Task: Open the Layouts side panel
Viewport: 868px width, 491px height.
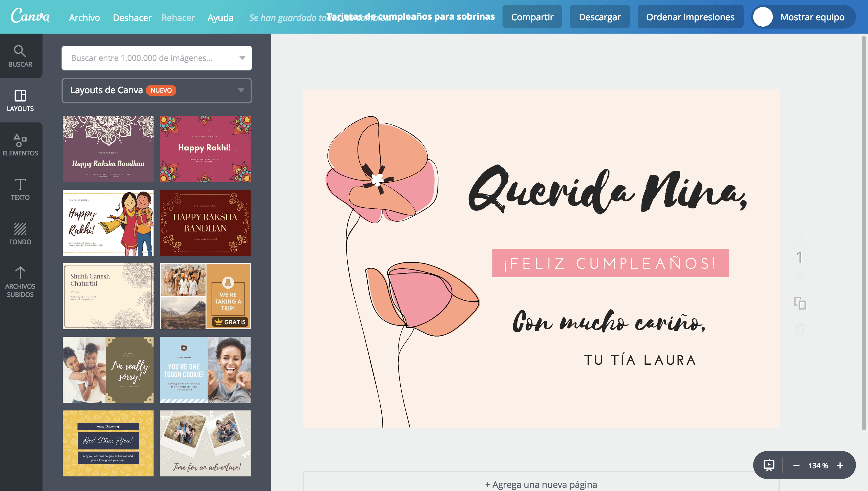Action: pyautogui.click(x=20, y=101)
